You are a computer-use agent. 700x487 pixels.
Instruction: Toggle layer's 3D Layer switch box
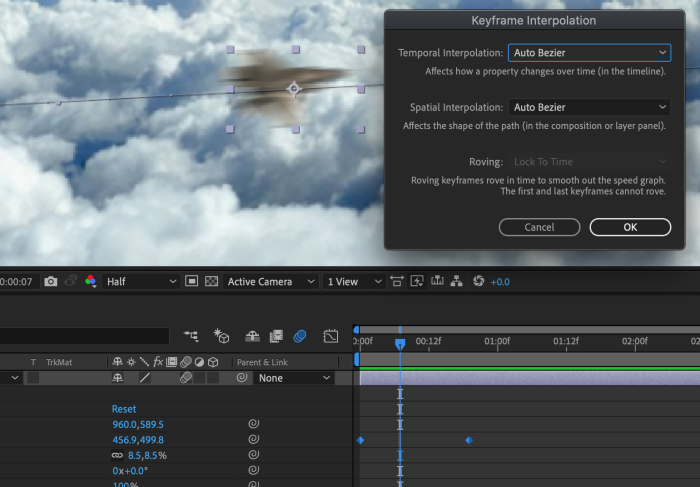(213, 378)
